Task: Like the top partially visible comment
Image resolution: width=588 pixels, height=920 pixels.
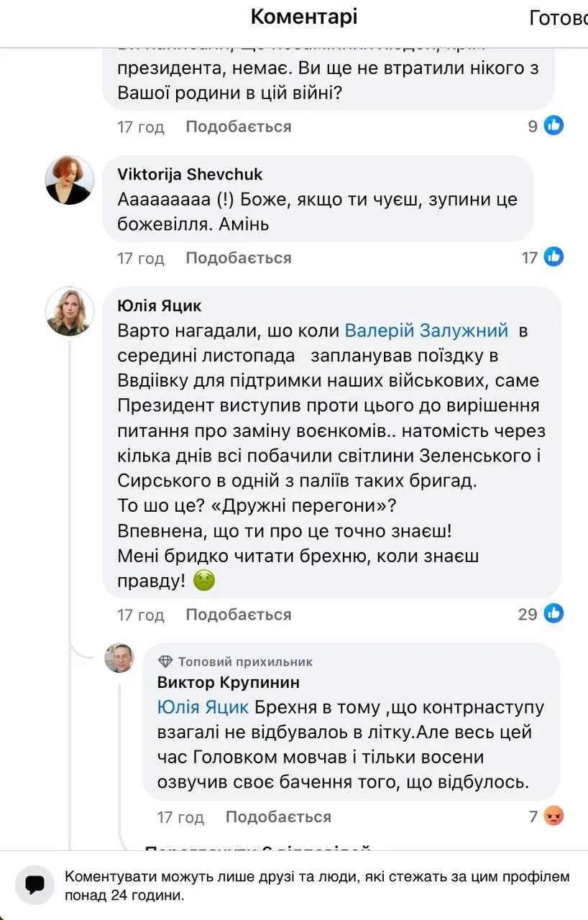Action: tap(238, 126)
